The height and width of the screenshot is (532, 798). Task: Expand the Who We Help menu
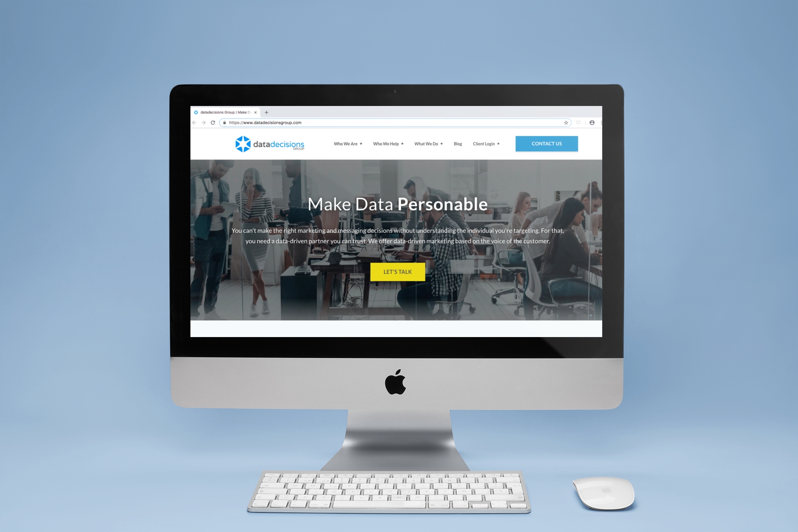pos(387,143)
